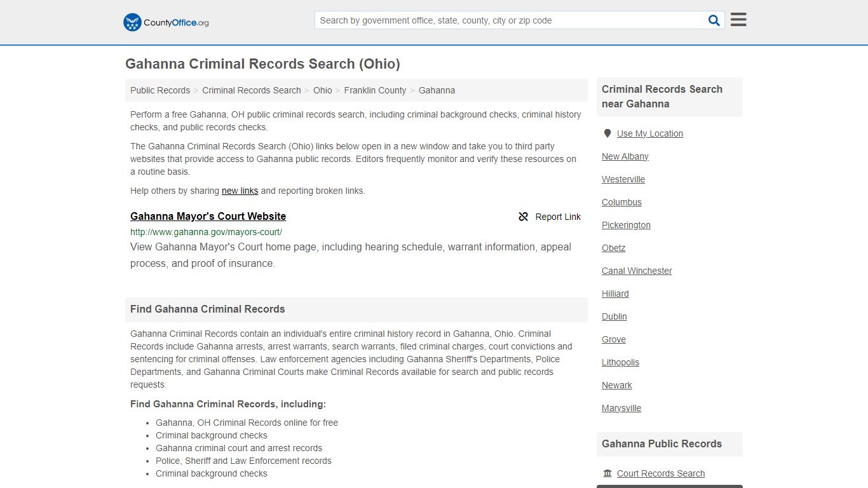Open Lithopolis criminal records
The height and width of the screenshot is (488, 868).
point(620,362)
